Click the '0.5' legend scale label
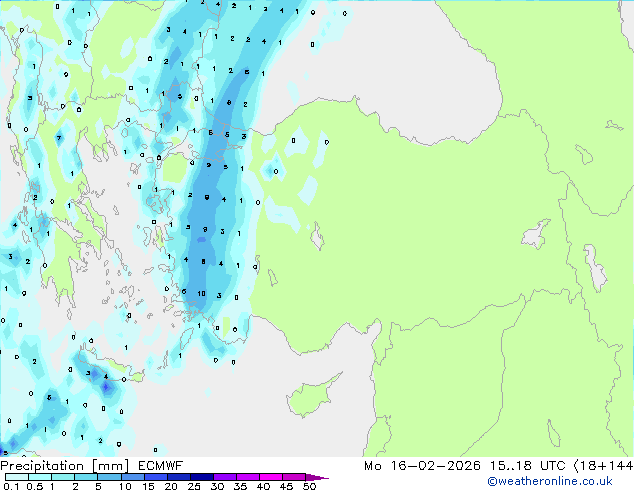This screenshot has width=634, height=490. click(35, 486)
